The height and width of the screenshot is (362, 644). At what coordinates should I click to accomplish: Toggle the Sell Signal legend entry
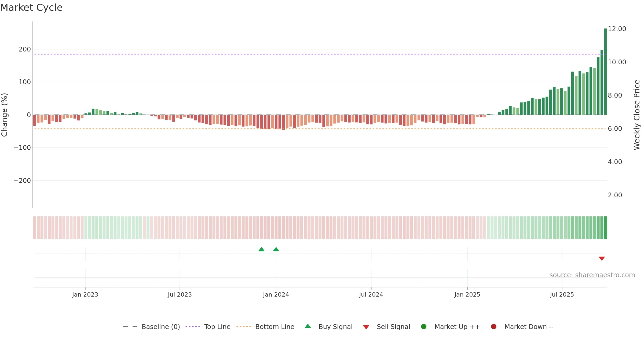point(386,327)
